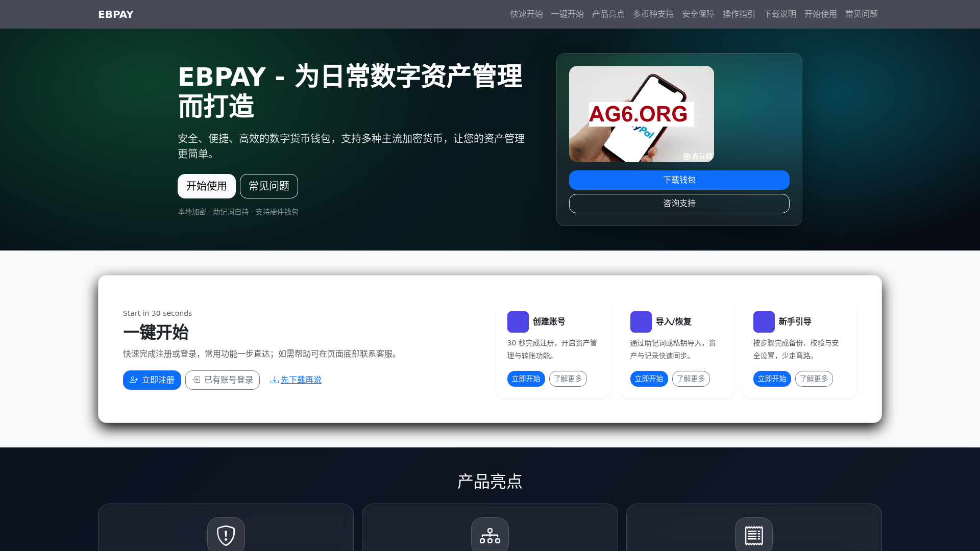Click the 产品亮点 section heading
980x551 pixels.
tap(490, 482)
